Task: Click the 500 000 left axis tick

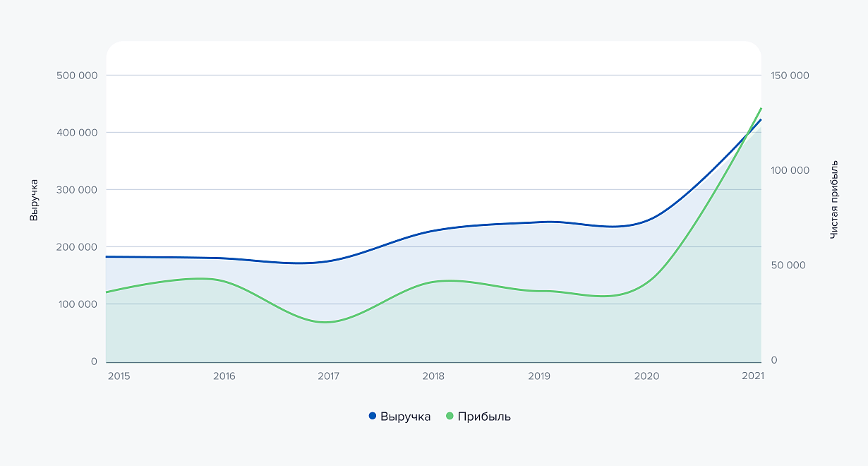Action: pyautogui.click(x=76, y=76)
